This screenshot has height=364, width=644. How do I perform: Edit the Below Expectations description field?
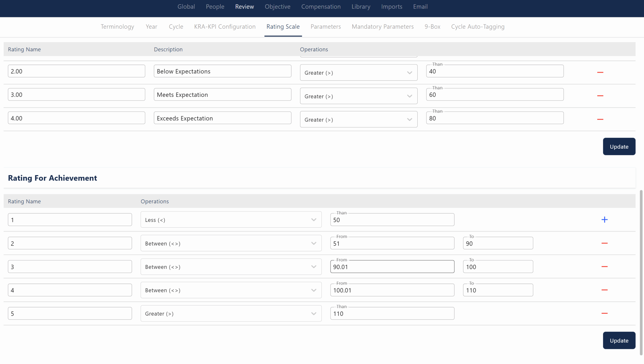tap(223, 71)
